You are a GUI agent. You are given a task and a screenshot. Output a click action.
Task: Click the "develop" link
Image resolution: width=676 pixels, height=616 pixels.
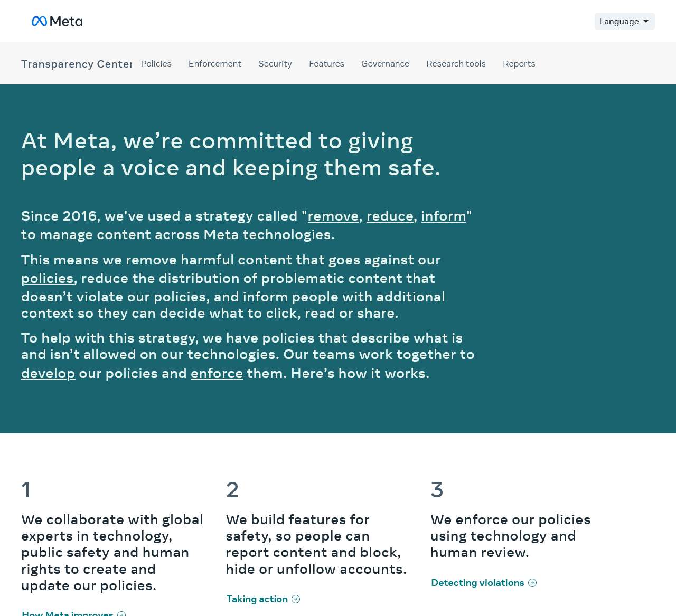48,373
